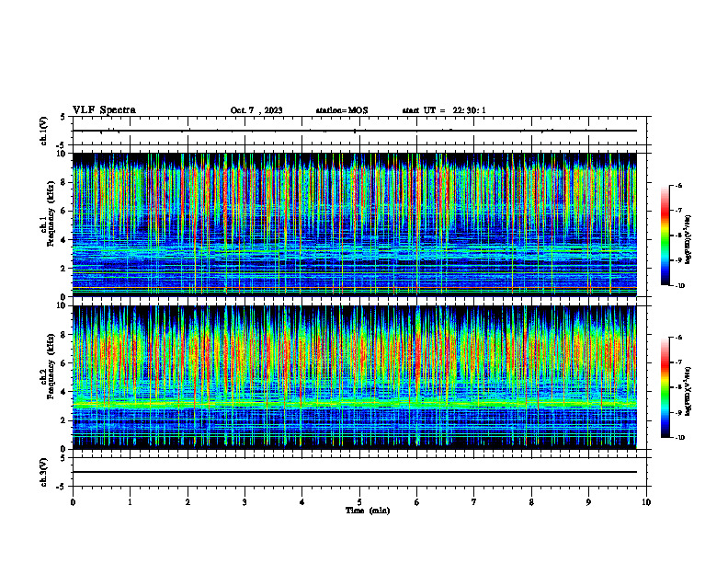728x563 pixels.
Task: Click the time axis tick label "9"
Action: pos(588,502)
